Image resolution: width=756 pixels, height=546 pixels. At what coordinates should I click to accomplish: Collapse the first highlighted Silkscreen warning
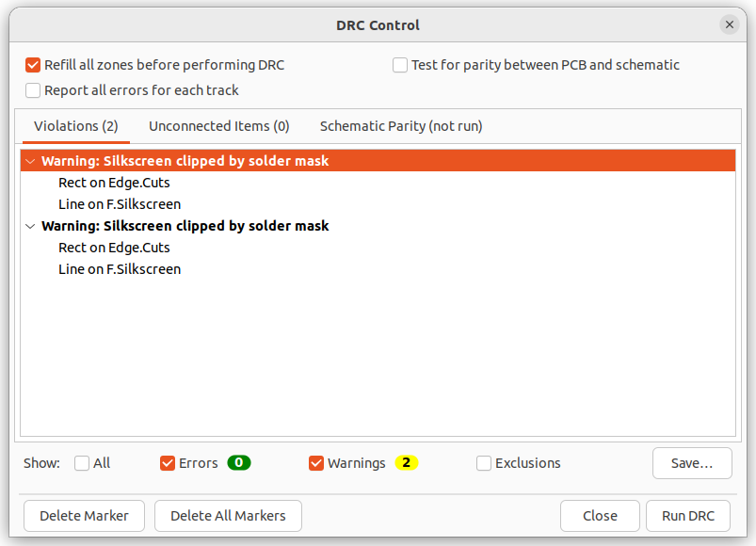[30, 161]
